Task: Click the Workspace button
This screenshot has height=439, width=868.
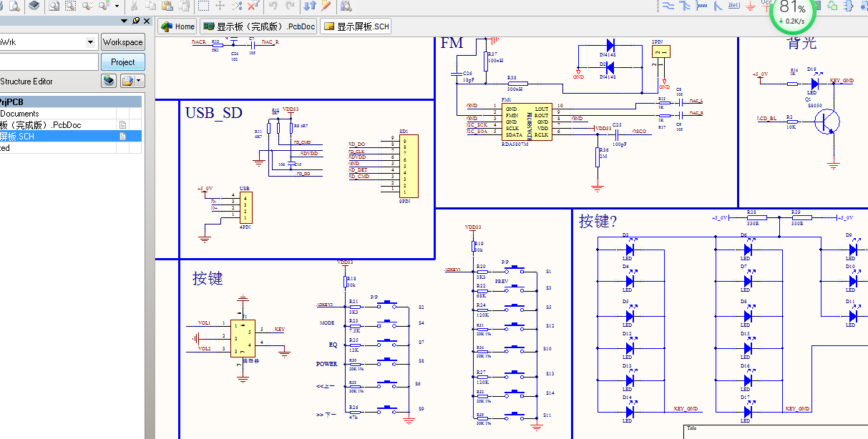Action: pyautogui.click(x=123, y=42)
